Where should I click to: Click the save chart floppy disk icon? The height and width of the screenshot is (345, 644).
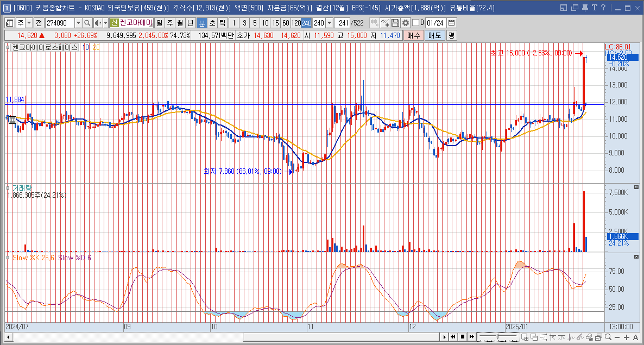395,23
